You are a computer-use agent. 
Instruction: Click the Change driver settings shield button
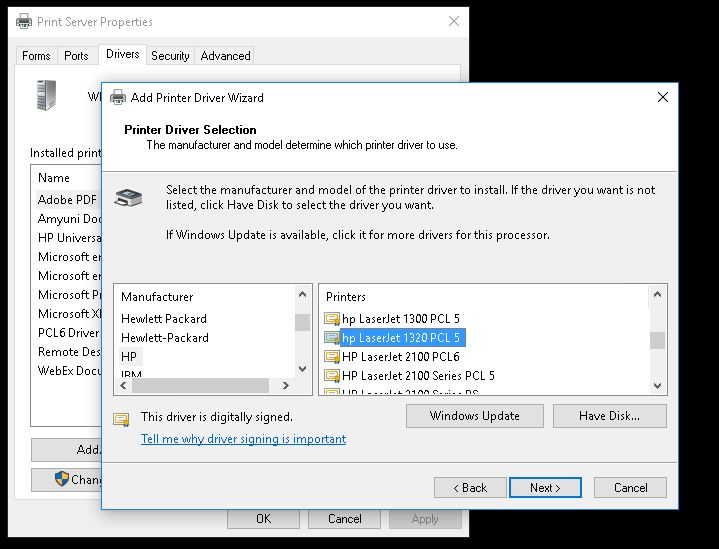(x=66, y=479)
